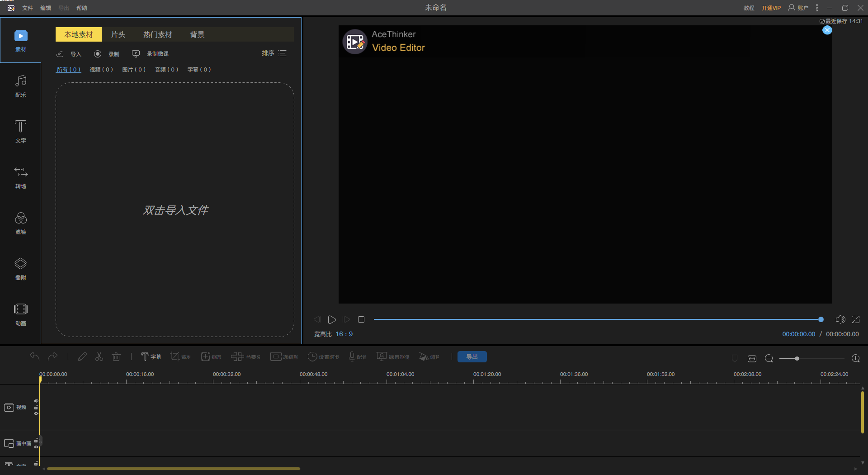
Task: Hide the 视频 track with eye icon
Action: tap(36, 413)
